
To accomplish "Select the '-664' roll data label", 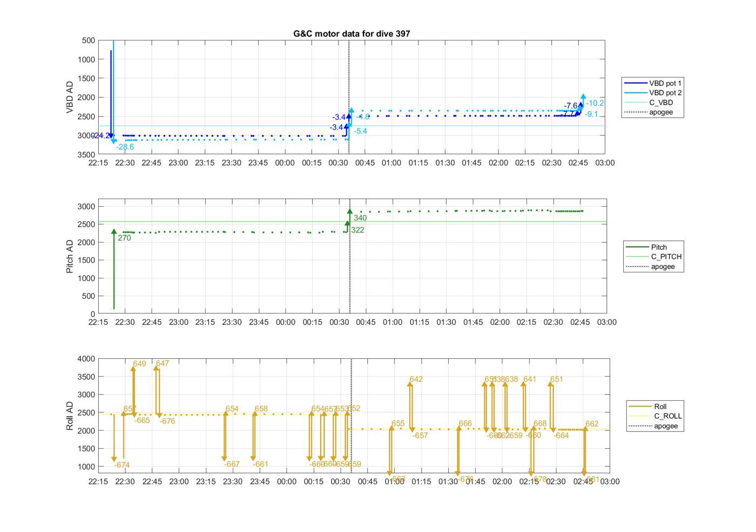I will coord(561,435).
